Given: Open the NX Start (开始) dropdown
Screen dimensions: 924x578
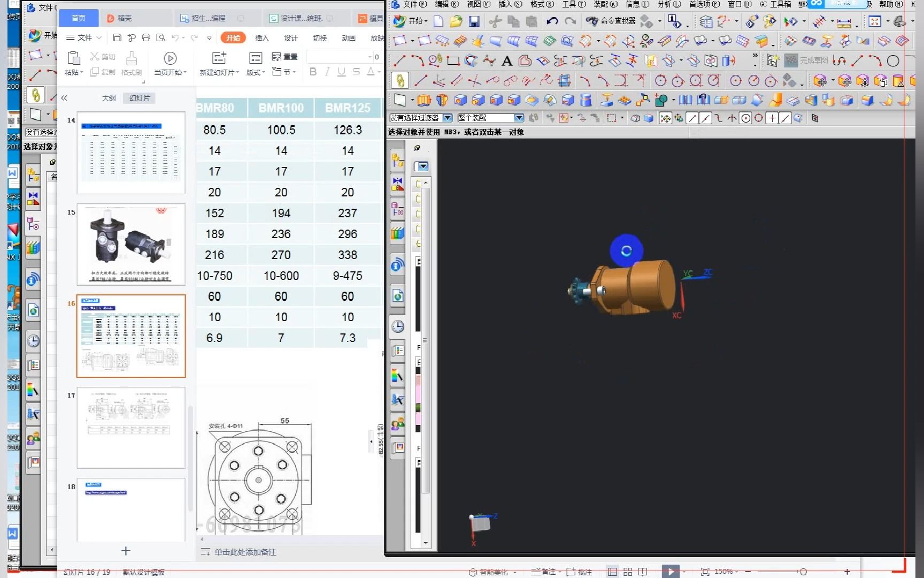Looking at the screenshot, I should point(411,21).
